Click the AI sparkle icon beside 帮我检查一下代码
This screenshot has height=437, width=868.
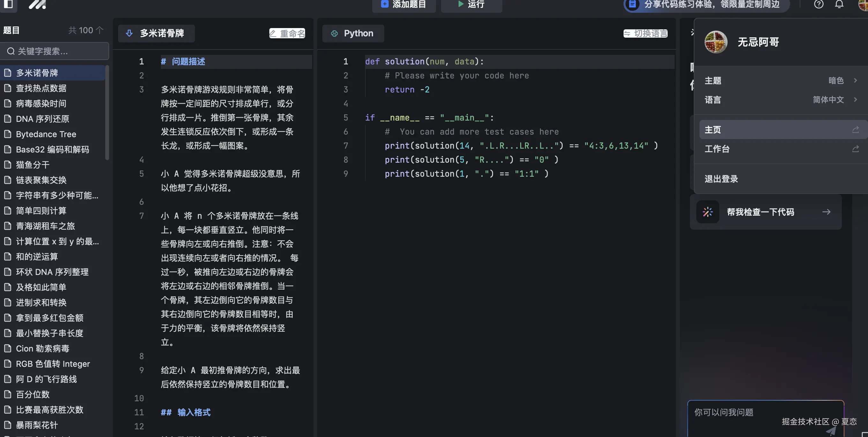[x=707, y=212]
